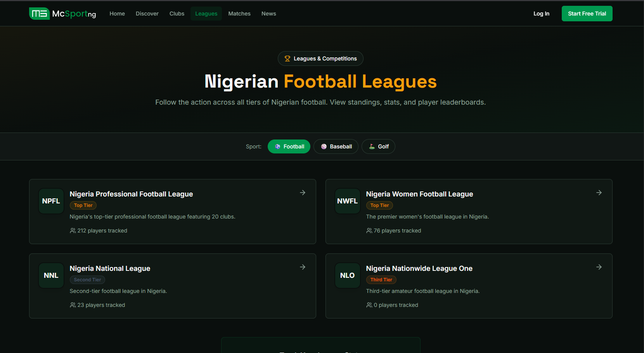Click the baseball icon in the Baseball pill
This screenshot has width=644, height=353.
tap(324, 146)
